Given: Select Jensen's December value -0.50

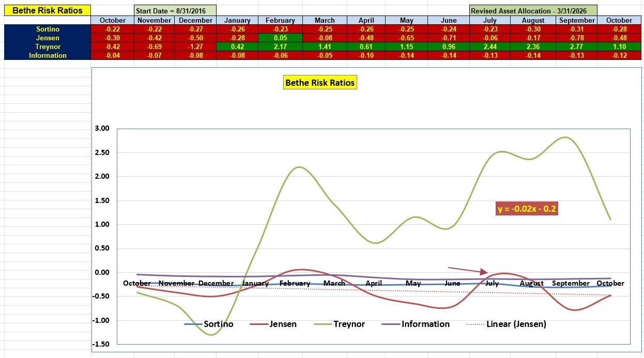Looking at the screenshot, I should point(195,38).
